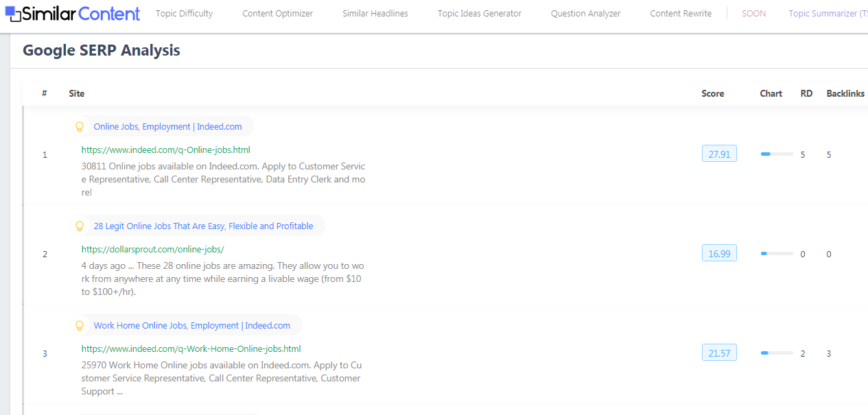Visit the dollarsprout.com/online-jobs URL
Screen dimensions: 868x415
(x=152, y=249)
